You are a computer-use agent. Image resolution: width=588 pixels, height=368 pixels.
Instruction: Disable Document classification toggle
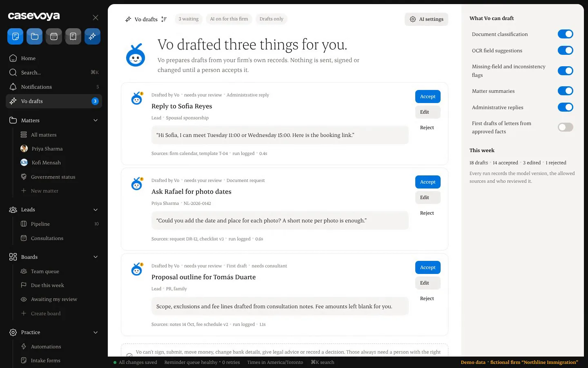coord(566,34)
